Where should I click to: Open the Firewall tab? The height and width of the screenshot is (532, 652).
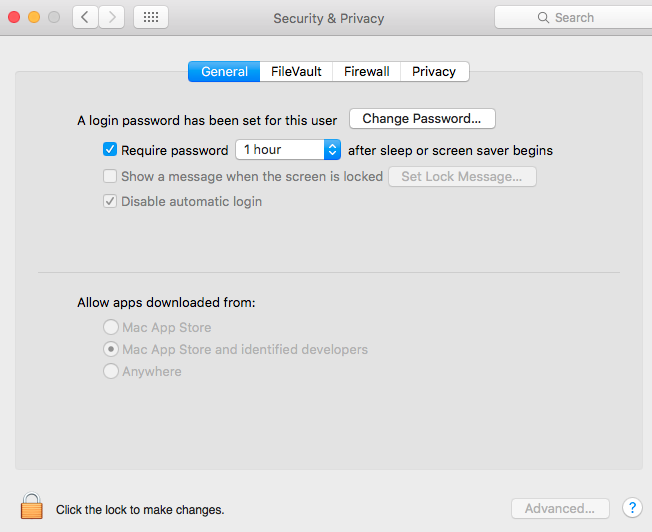pyautogui.click(x=367, y=72)
